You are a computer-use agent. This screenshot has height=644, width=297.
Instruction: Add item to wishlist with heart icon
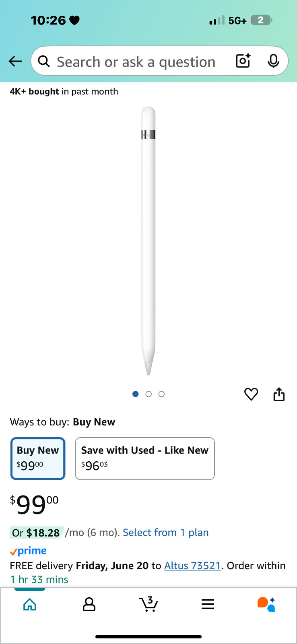click(251, 394)
